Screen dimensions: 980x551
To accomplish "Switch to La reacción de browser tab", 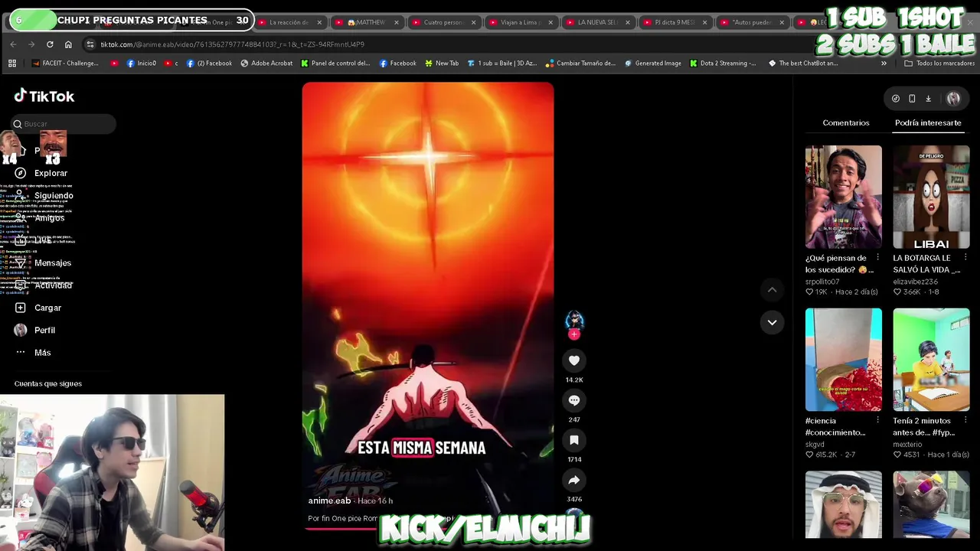I will tap(289, 22).
